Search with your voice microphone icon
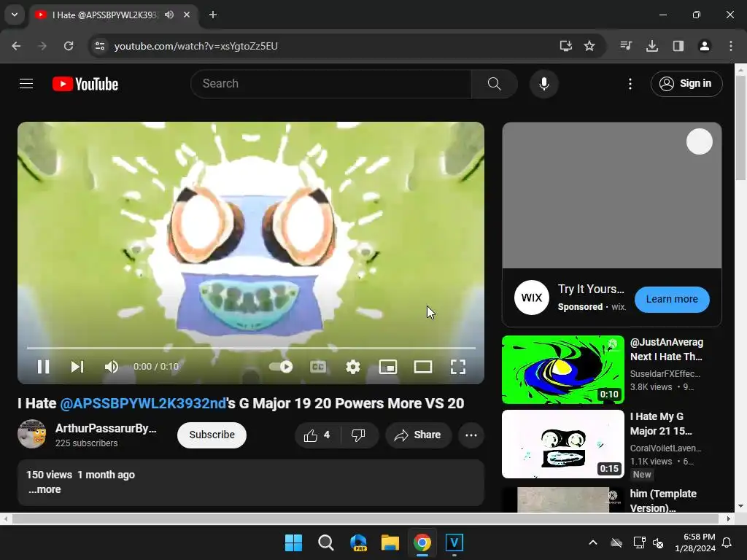747x560 pixels. [x=543, y=84]
